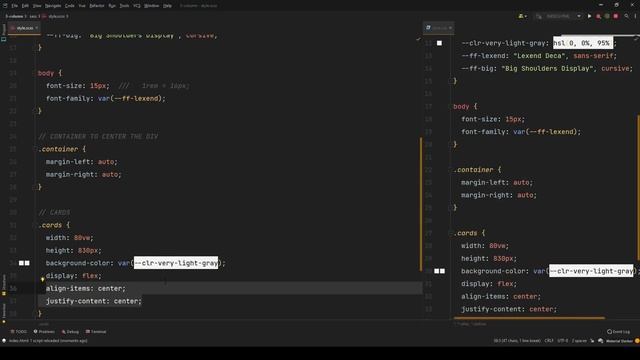Open the Problems tool window
Screen dimensions: 640x360
click(x=44, y=331)
